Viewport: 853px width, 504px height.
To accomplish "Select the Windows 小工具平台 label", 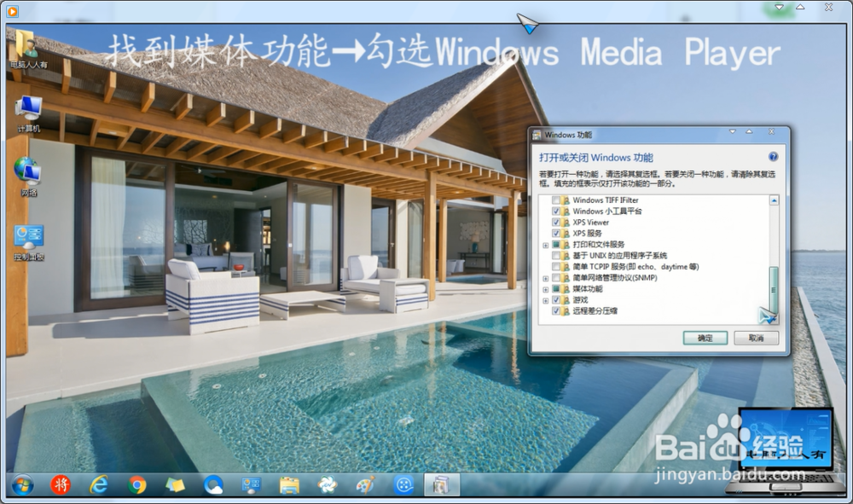I will click(607, 211).
